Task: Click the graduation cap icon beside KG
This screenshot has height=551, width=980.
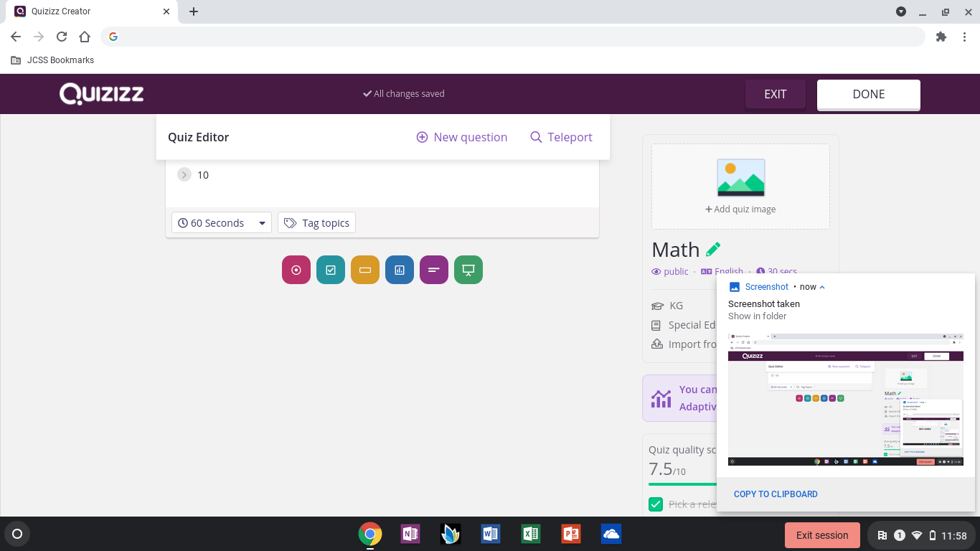Action: pyautogui.click(x=656, y=306)
